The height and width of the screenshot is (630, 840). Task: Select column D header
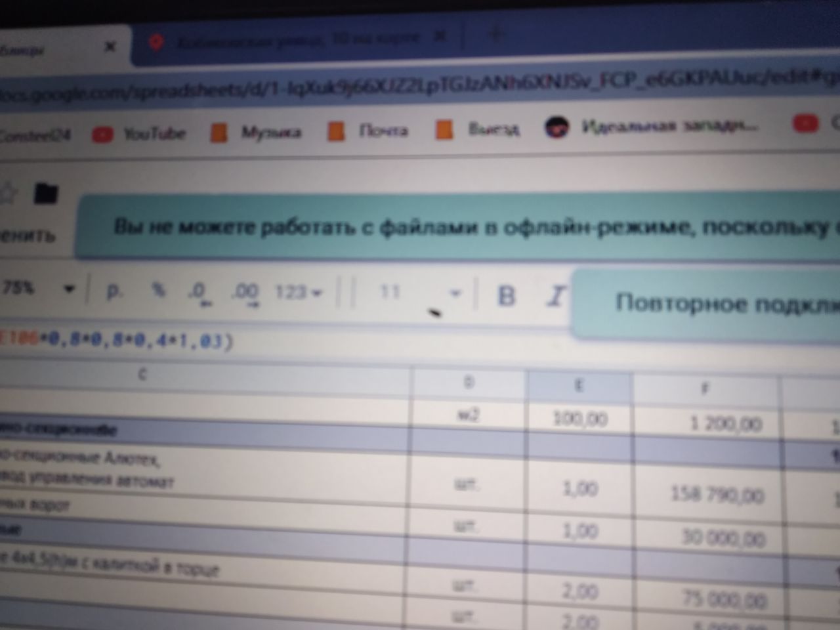coord(469,383)
